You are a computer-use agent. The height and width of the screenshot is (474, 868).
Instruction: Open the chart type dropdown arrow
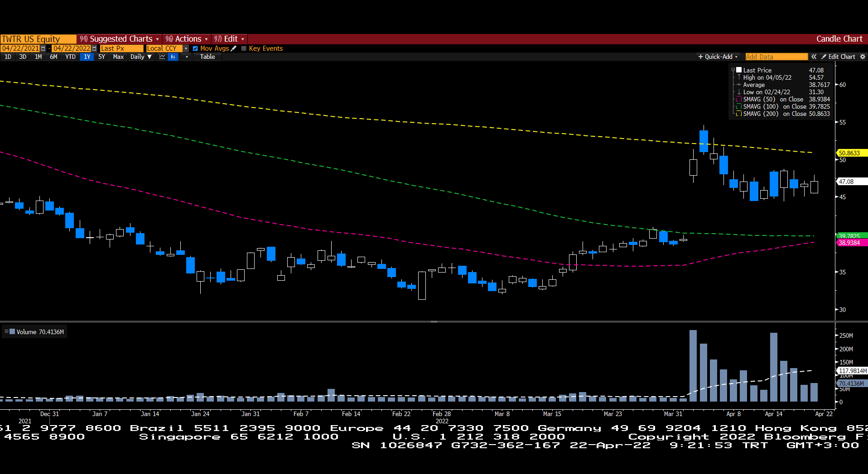tap(187, 57)
